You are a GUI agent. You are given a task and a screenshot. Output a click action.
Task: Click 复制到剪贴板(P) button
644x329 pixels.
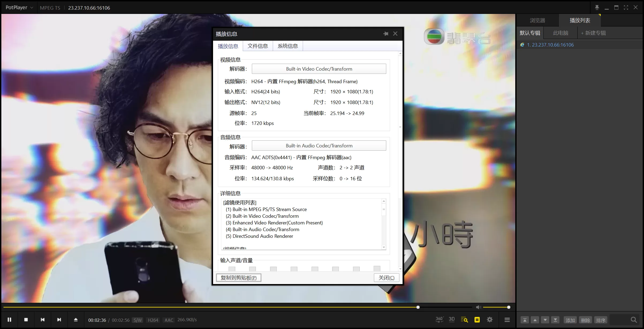point(238,278)
